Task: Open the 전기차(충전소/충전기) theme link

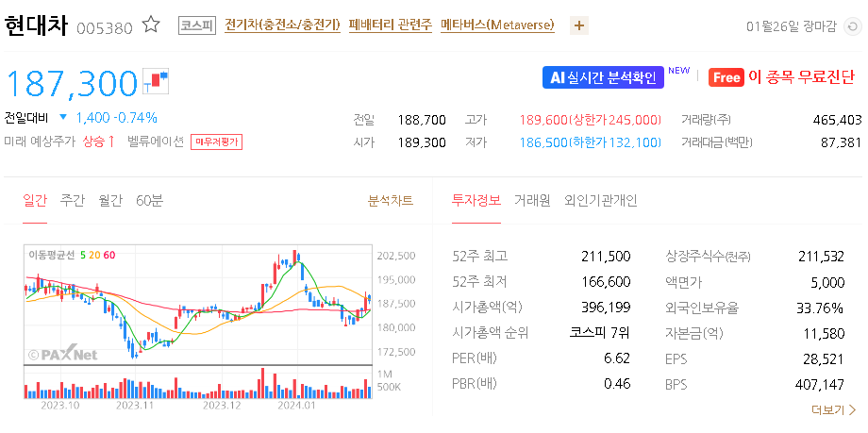Action: pyautogui.click(x=282, y=25)
